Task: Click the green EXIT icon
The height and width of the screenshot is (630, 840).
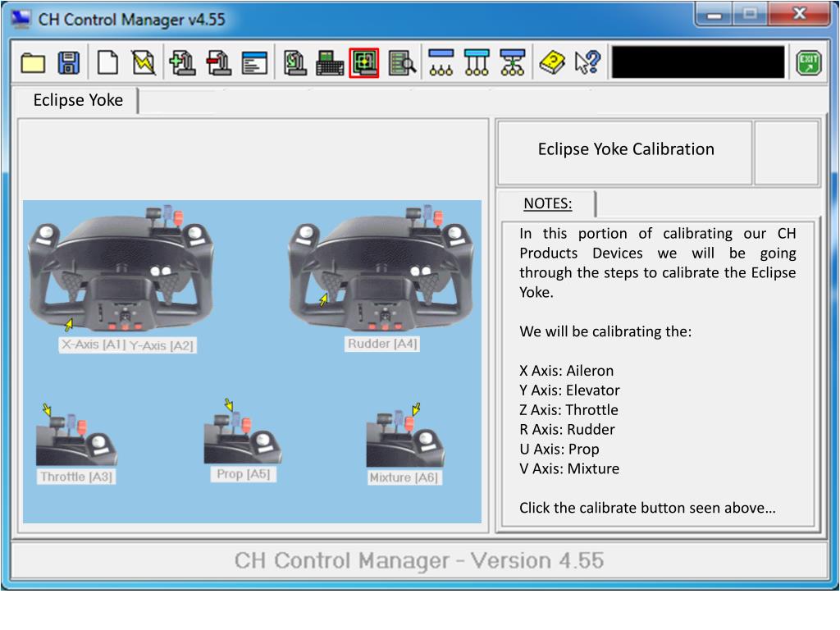Action: [808, 62]
